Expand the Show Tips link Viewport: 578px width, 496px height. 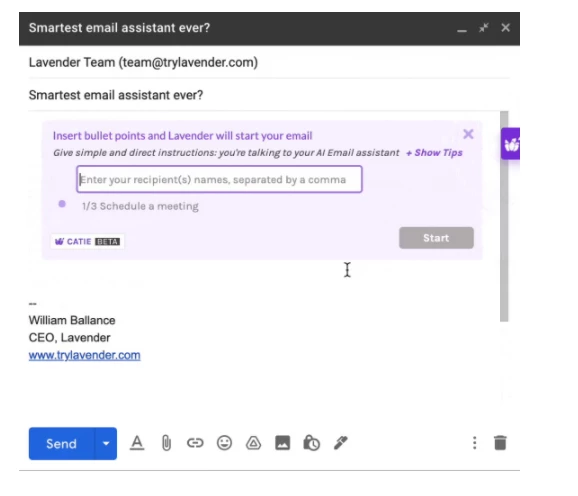[434, 153]
